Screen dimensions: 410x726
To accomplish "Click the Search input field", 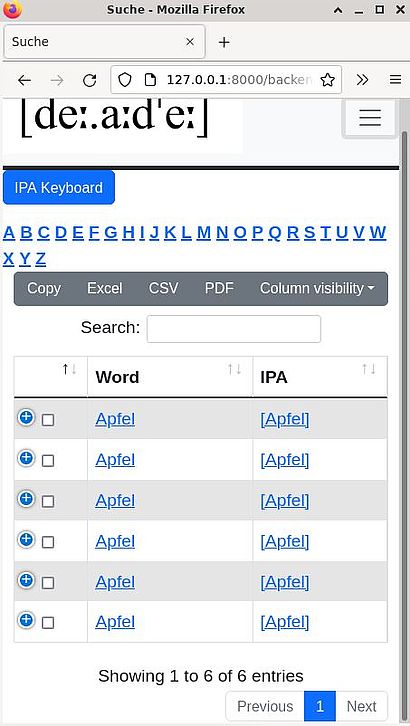I will coord(234,329).
